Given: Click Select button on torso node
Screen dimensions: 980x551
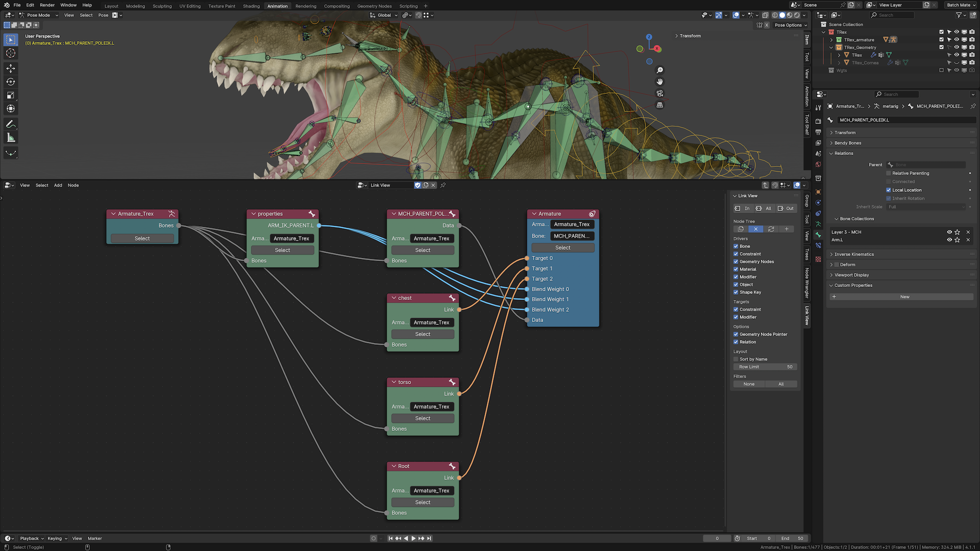Looking at the screenshot, I should pyautogui.click(x=423, y=419).
